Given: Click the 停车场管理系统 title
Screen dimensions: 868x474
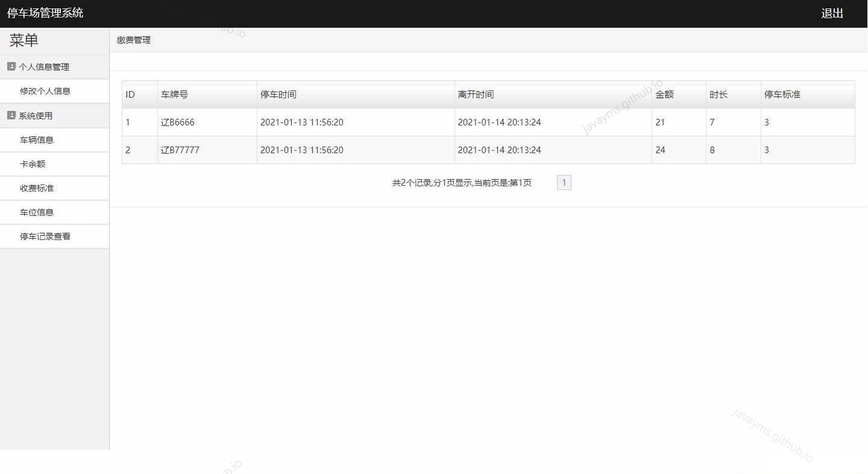Looking at the screenshot, I should [x=45, y=13].
